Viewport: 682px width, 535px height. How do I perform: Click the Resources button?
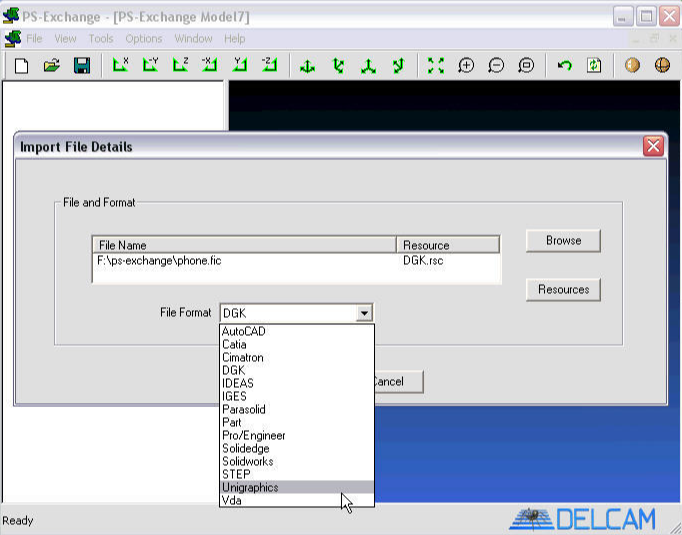(x=563, y=289)
